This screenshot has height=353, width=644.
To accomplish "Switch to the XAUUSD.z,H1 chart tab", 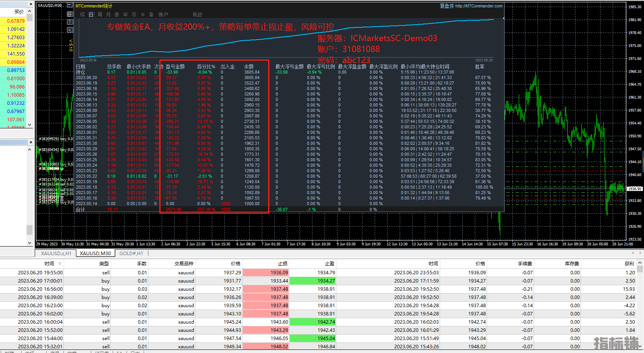I will pos(56,254).
